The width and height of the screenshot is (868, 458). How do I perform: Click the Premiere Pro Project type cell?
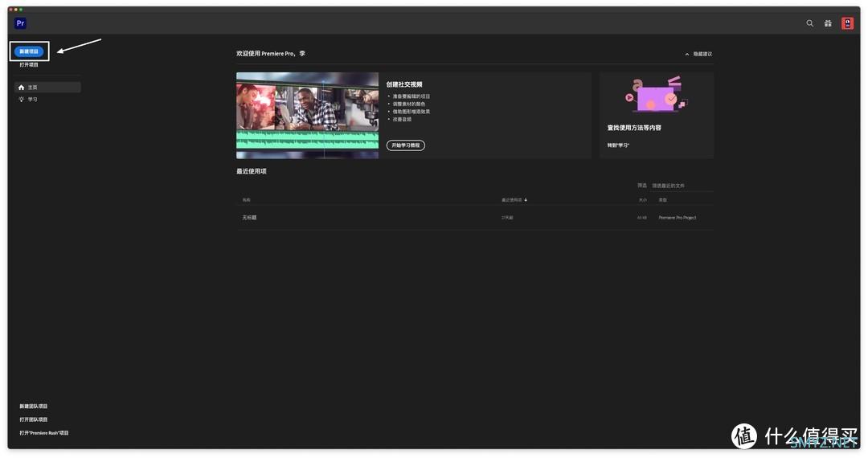coord(678,218)
